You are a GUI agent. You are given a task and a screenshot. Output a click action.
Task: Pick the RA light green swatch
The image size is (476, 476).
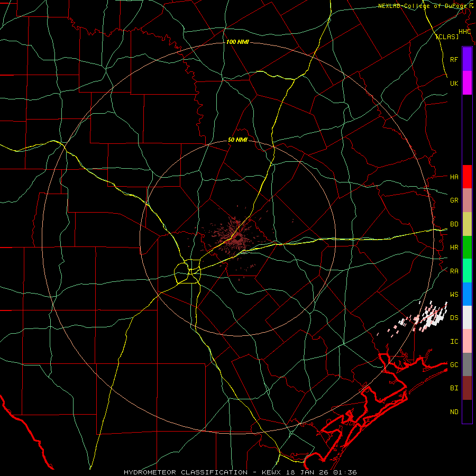[467, 271]
